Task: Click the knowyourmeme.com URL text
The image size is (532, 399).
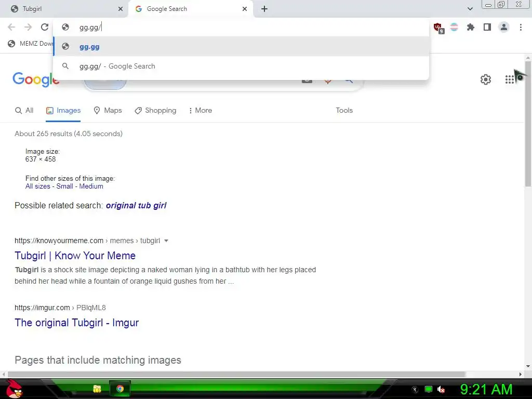Action: (59, 241)
